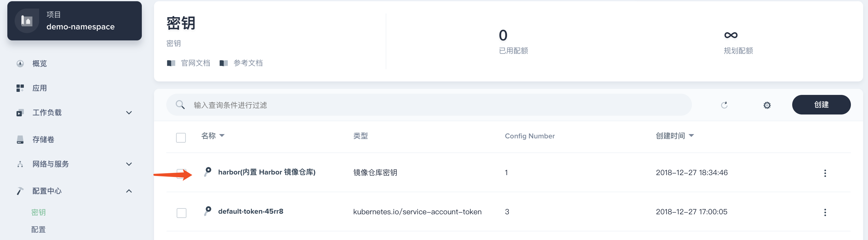The image size is (868, 240).
Task: Open more actions menu for harbor row
Action: pos(825,173)
